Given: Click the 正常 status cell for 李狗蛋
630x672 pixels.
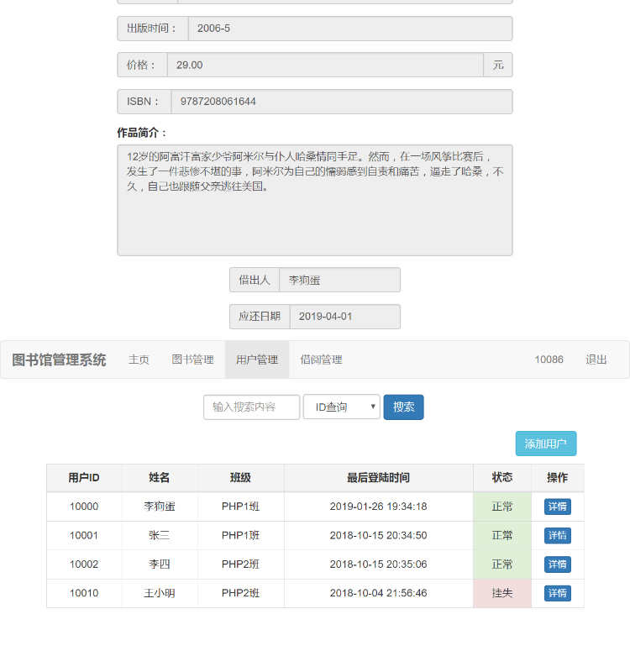Looking at the screenshot, I should (x=502, y=507).
